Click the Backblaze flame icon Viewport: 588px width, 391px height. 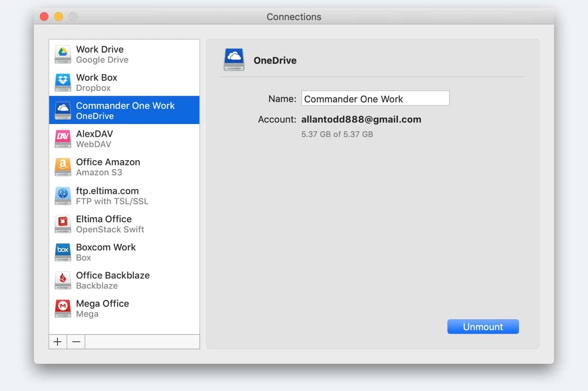coord(63,280)
